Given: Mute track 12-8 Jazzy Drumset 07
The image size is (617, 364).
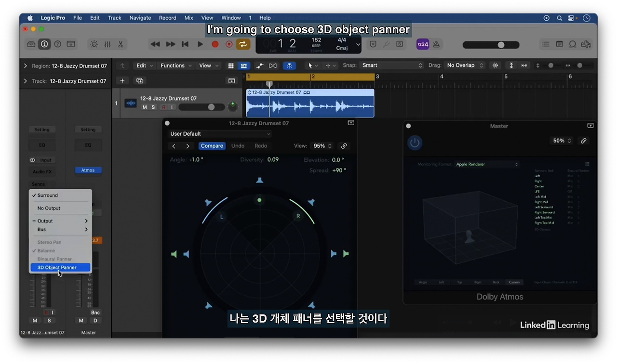Looking at the screenshot, I should click(145, 107).
